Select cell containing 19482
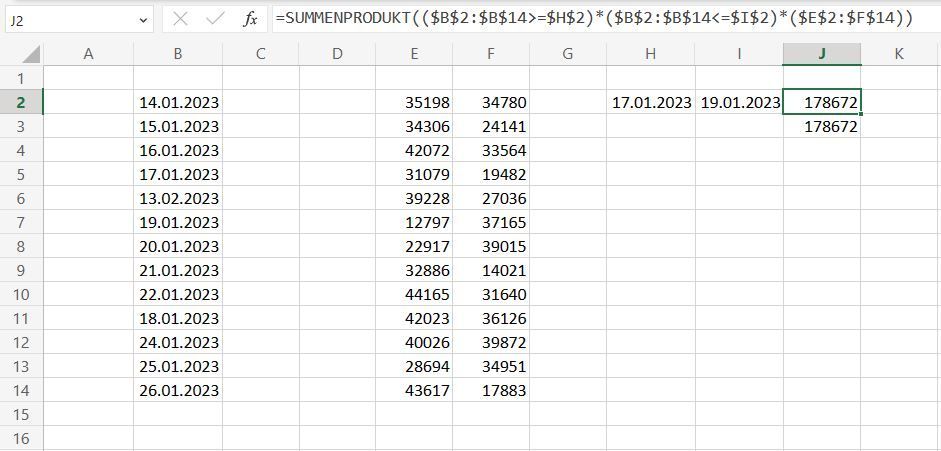This screenshot has width=941, height=451. 491,175
